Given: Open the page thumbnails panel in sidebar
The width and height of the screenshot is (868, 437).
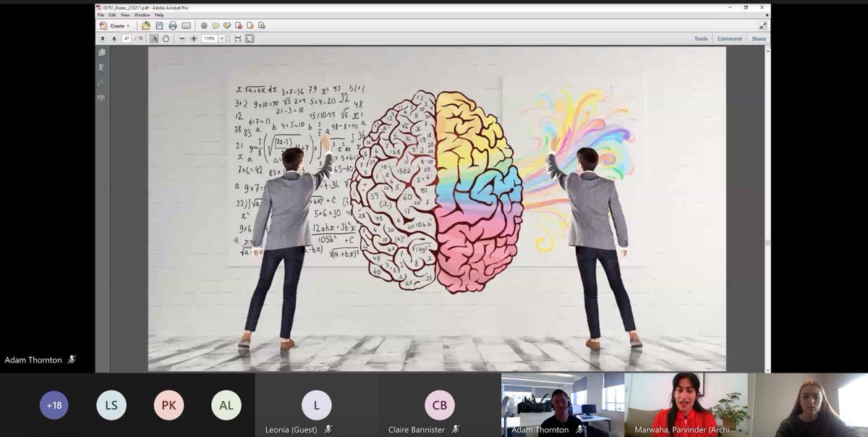Looking at the screenshot, I should click(102, 53).
